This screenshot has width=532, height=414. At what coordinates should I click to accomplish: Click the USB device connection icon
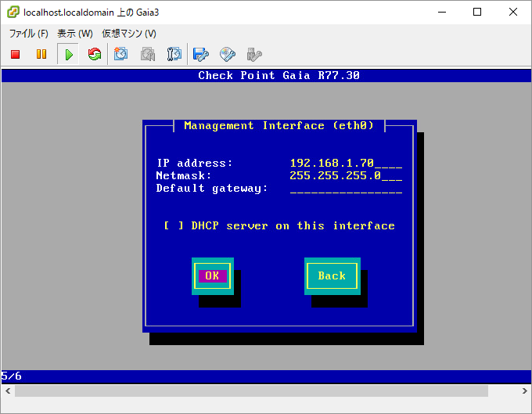tap(254, 54)
